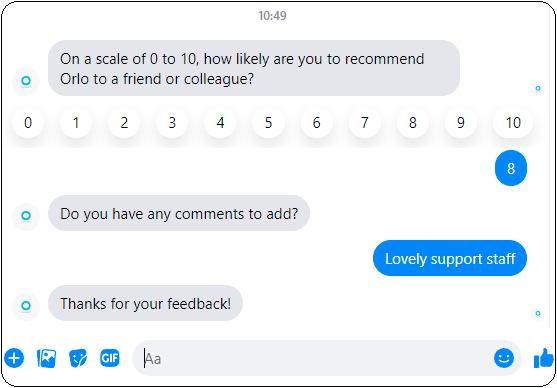The image size is (557, 388).
Task: Choose rating 7 on the scale
Action: pos(364,123)
